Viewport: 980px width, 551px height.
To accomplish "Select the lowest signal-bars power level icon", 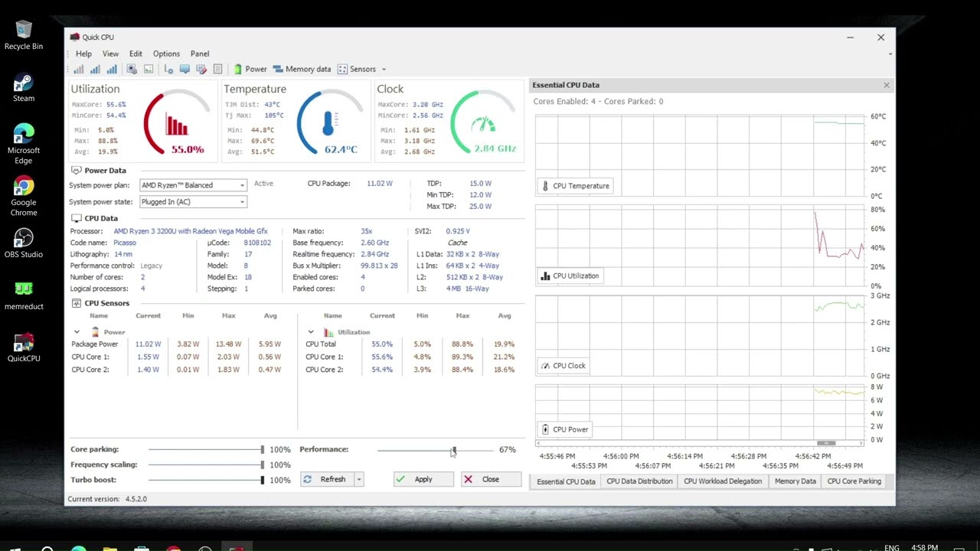I will click(78, 69).
